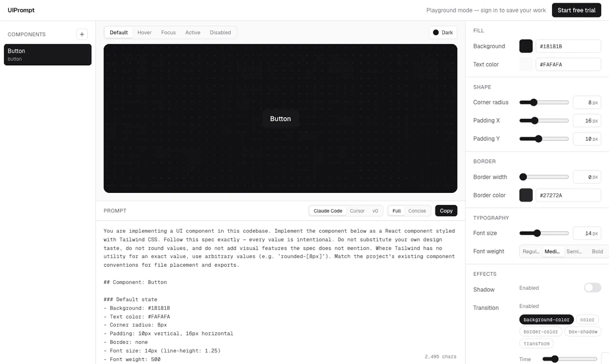Enable the Shadow toggle switch
The height and width of the screenshot is (364, 609).
[x=593, y=288]
